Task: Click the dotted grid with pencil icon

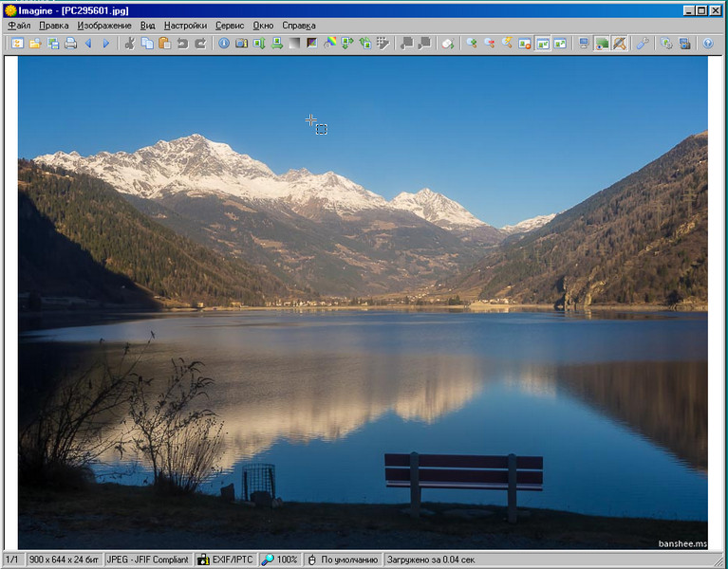Action: 383,43
